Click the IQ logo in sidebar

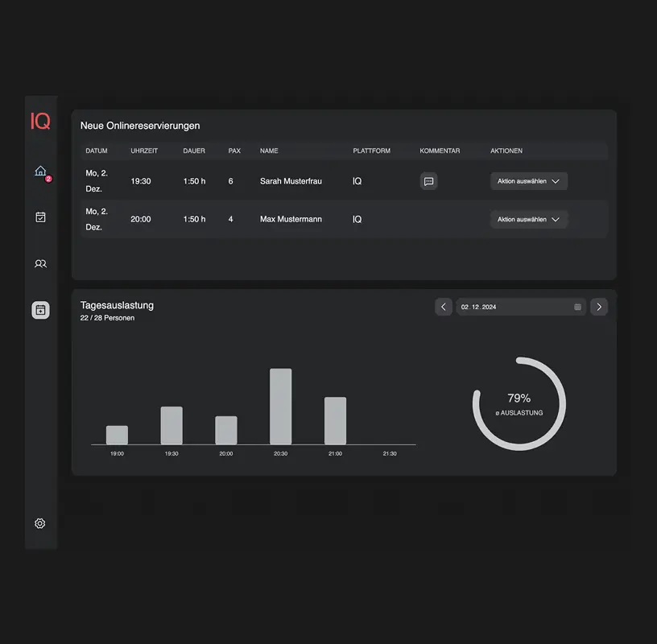(x=40, y=122)
